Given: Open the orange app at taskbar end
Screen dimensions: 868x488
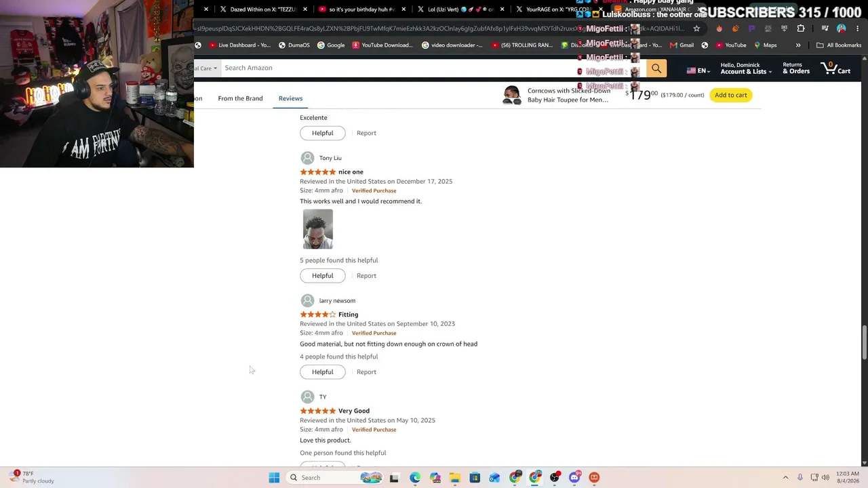Looking at the screenshot, I should (594, 478).
